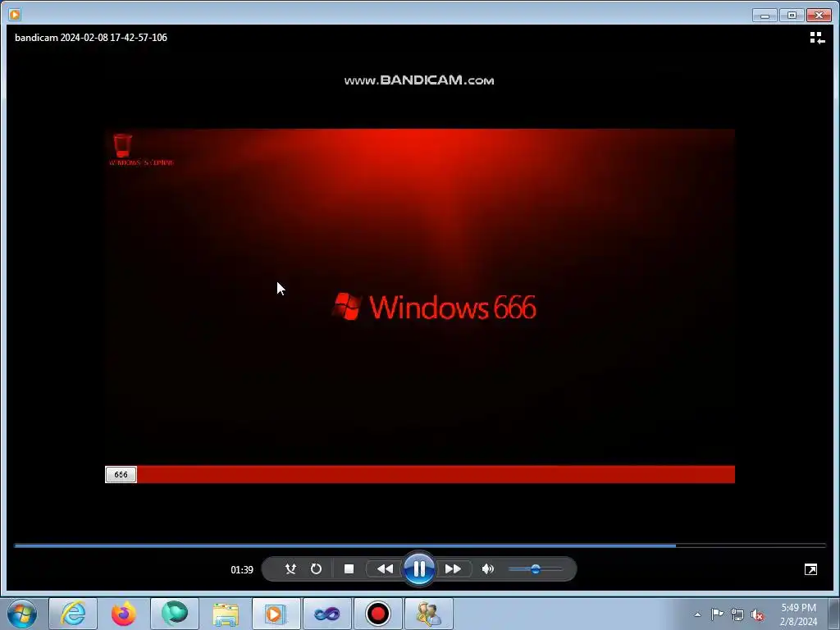The image size is (840, 630).
Task: Seek within the playback progress bar
Action: (x=420, y=546)
